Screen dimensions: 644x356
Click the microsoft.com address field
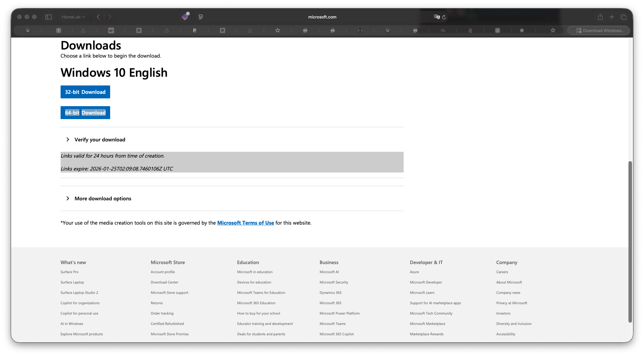(x=322, y=17)
